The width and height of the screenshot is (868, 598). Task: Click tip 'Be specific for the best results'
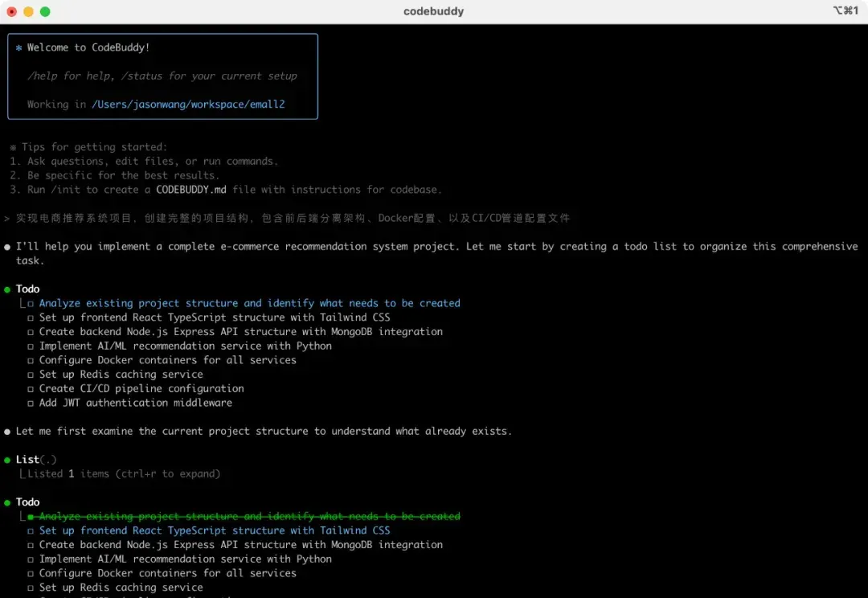coord(123,175)
